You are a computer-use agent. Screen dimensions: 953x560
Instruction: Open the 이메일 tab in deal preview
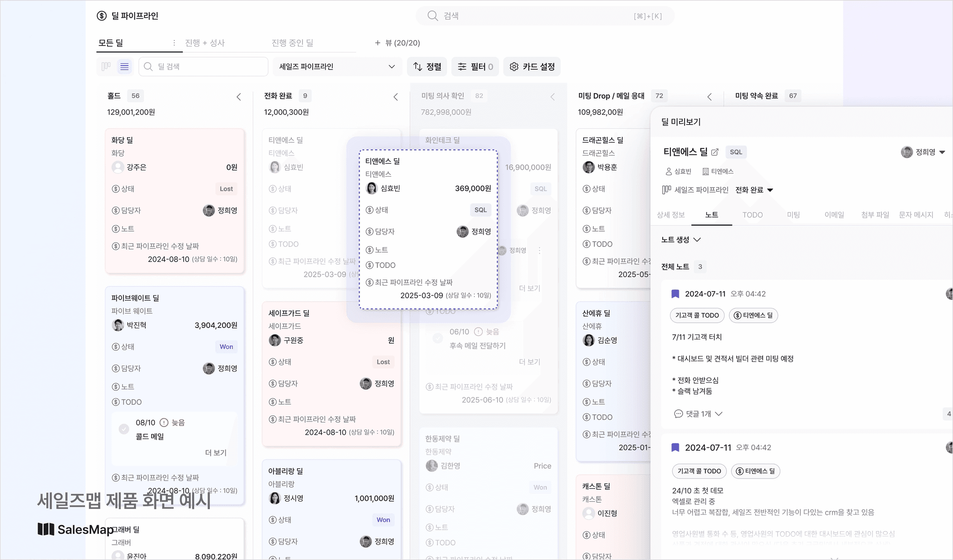(834, 214)
